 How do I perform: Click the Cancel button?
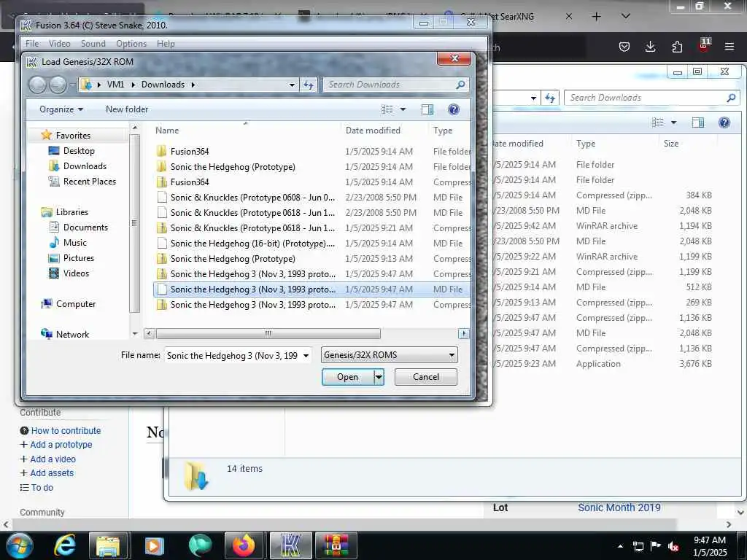coord(426,377)
